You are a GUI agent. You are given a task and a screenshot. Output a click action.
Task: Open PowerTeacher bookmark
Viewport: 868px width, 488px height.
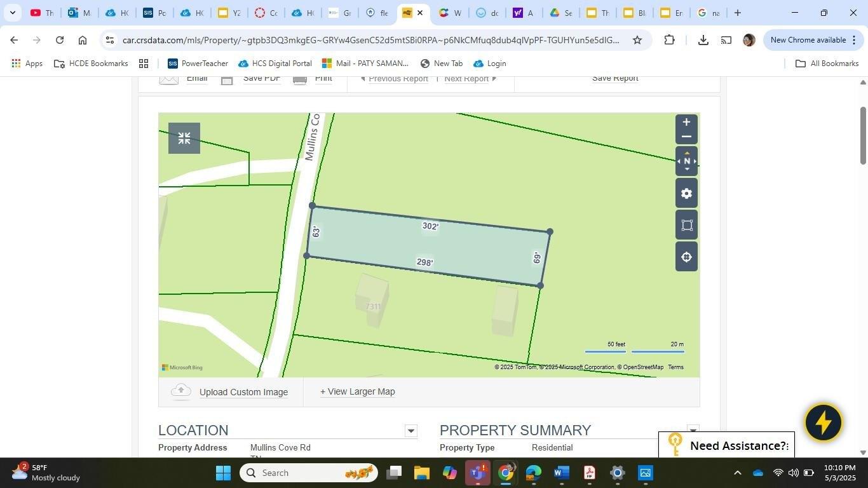(x=198, y=64)
